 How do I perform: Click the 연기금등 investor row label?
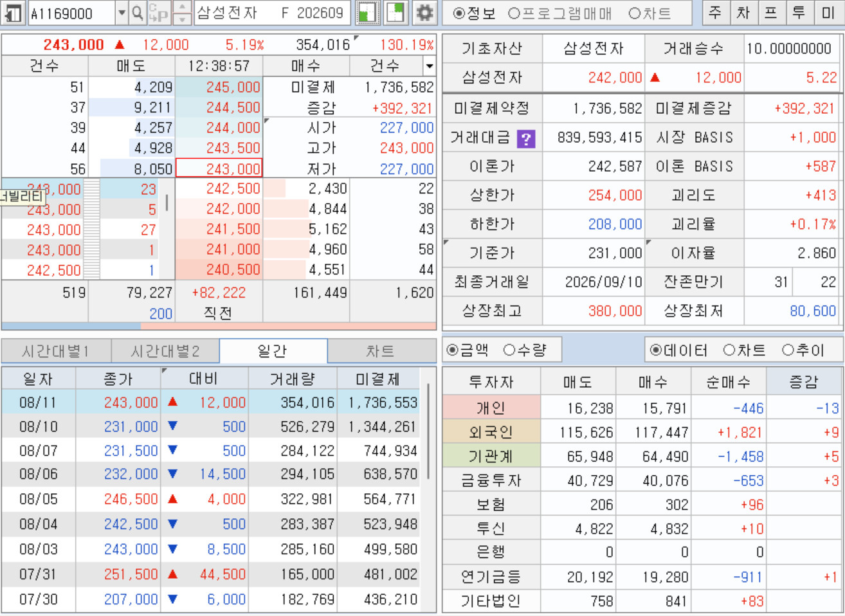coord(491,577)
